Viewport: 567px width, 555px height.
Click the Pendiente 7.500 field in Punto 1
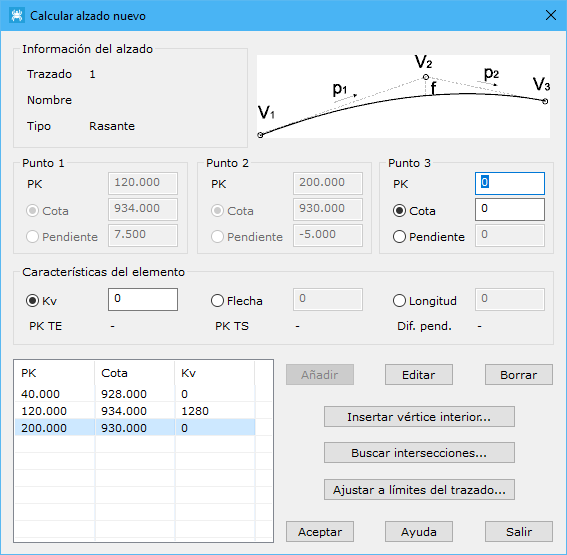tap(143, 235)
